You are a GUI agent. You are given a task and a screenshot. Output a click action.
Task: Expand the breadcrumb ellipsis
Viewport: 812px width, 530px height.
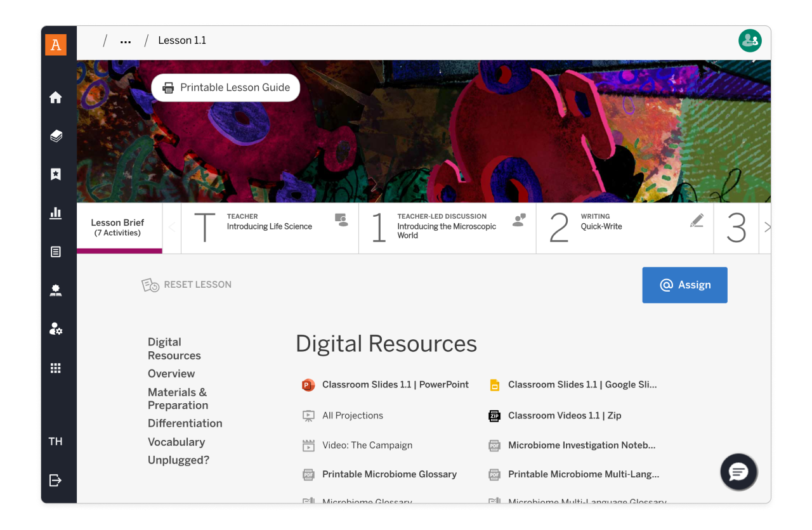click(x=126, y=41)
